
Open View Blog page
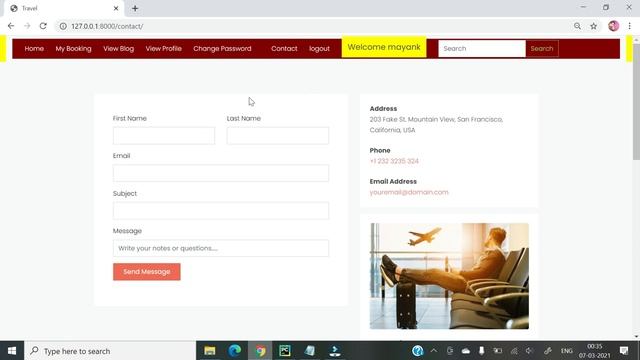tap(118, 49)
